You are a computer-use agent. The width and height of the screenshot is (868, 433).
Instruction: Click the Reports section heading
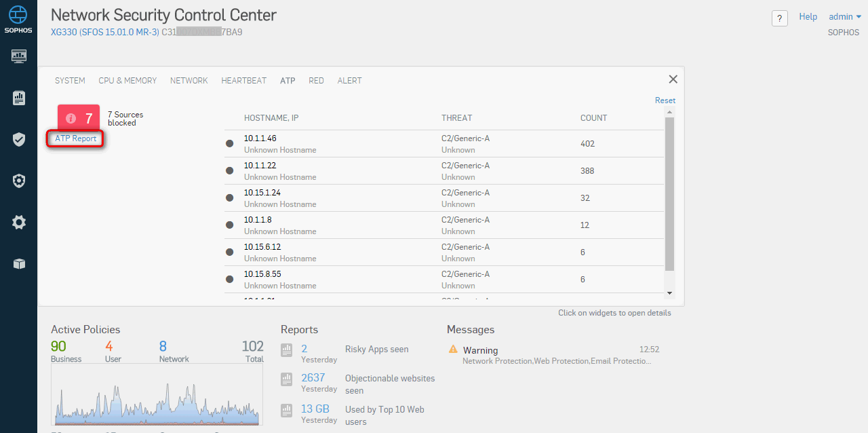click(299, 330)
